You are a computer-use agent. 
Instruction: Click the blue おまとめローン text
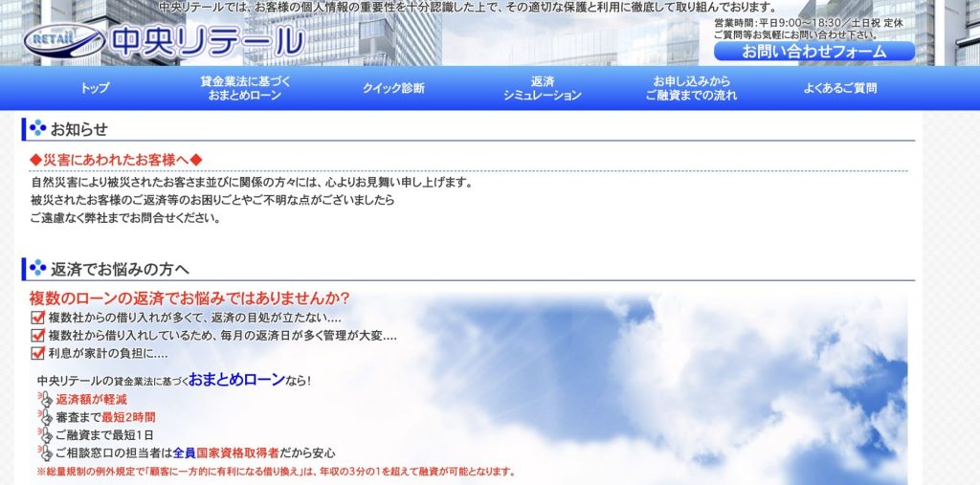(237, 380)
